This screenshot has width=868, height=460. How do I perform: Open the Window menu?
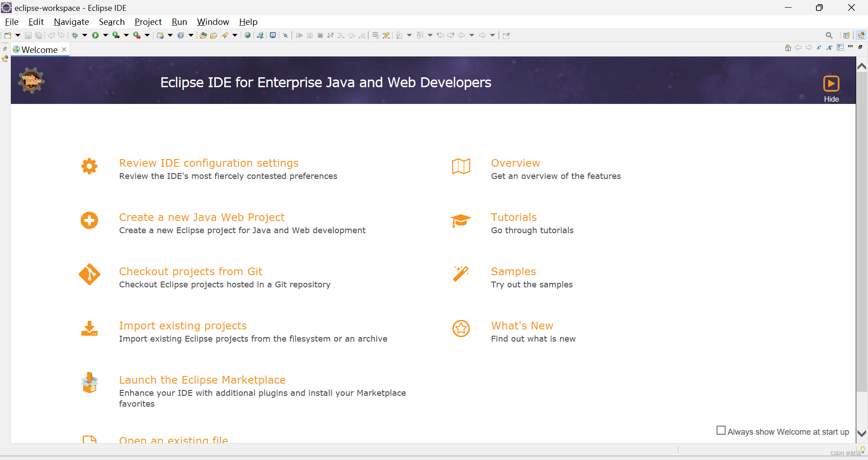pyautogui.click(x=213, y=22)
